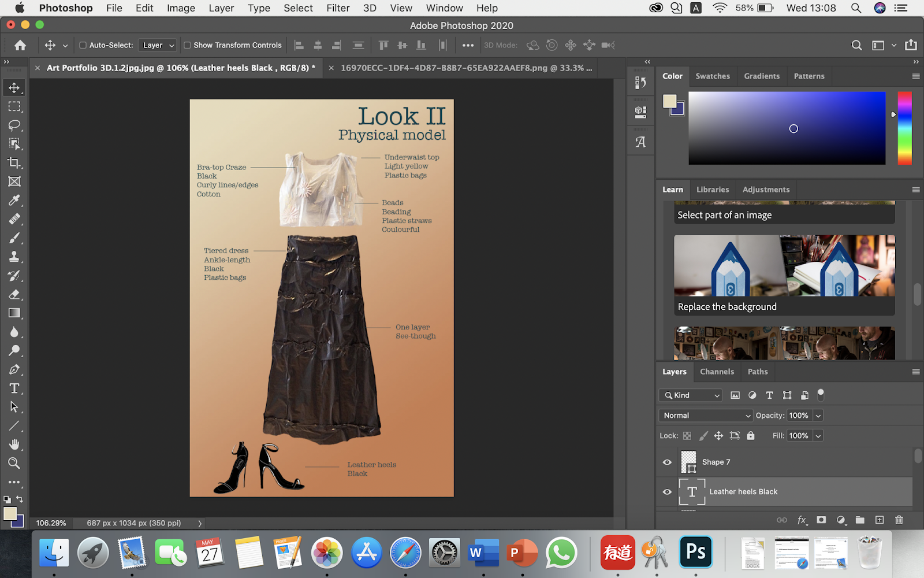Open the Normal blend mode dropdown

[705, 416]
